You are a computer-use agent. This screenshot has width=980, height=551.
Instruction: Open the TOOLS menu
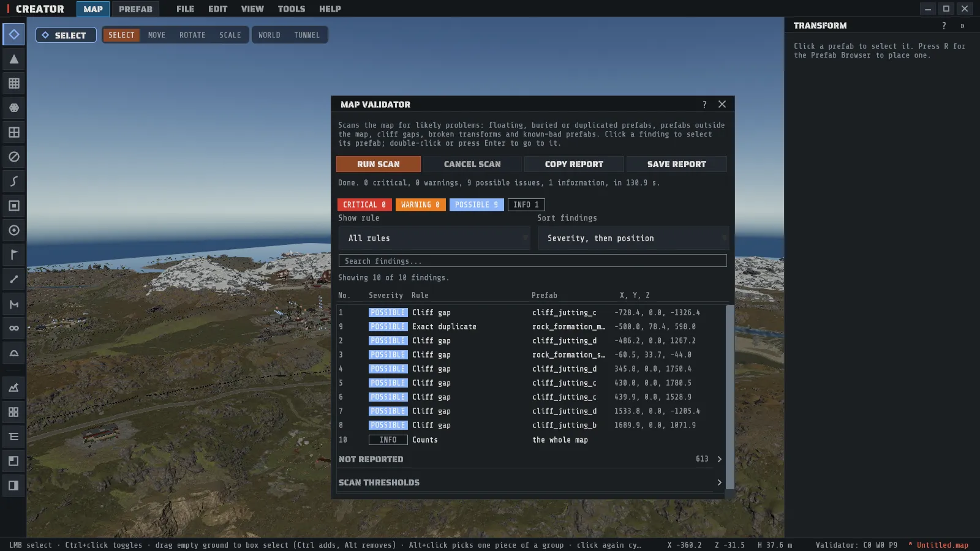click(x=292, y=9)
